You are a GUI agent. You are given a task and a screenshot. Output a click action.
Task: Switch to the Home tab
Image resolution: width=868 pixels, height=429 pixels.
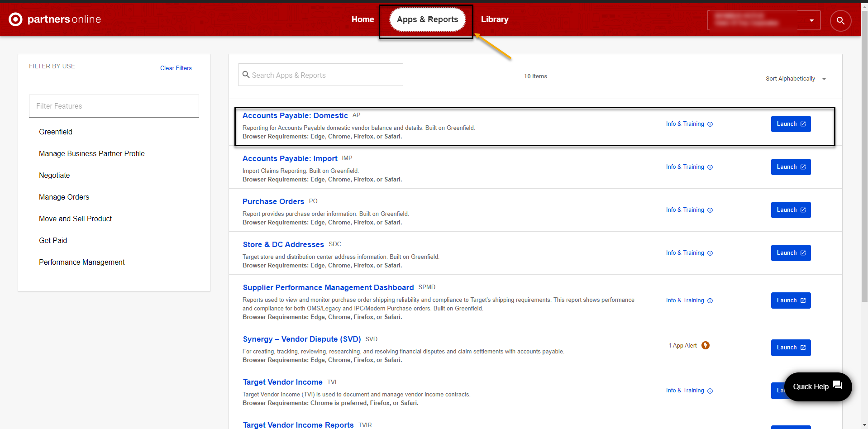pyautogui.click(x=362, y=19)
